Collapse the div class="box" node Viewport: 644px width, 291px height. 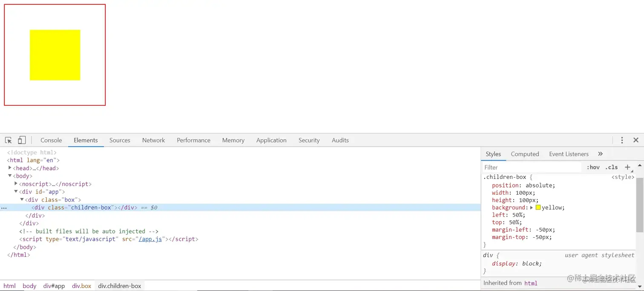pyautogui.click(x=22, y=199)
